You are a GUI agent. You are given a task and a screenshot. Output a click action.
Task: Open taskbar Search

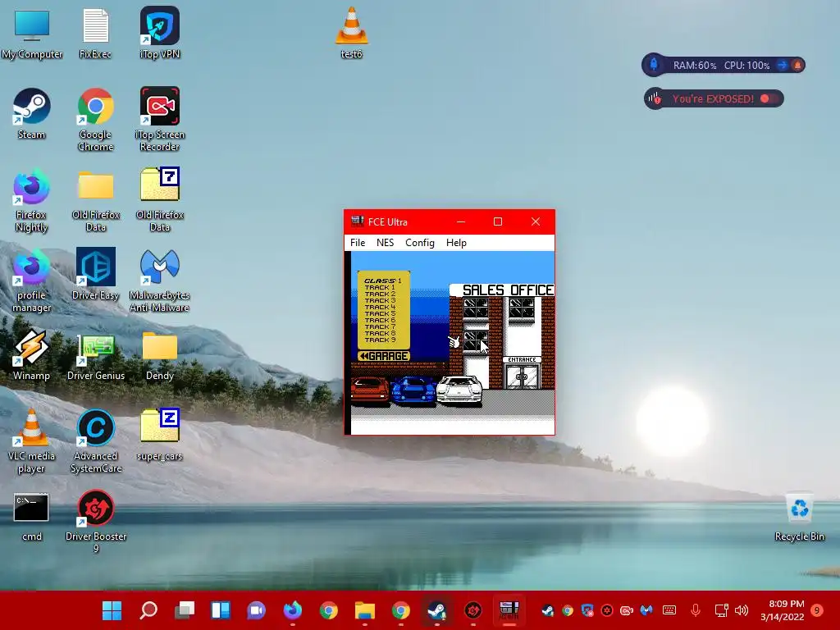point(148,610)
